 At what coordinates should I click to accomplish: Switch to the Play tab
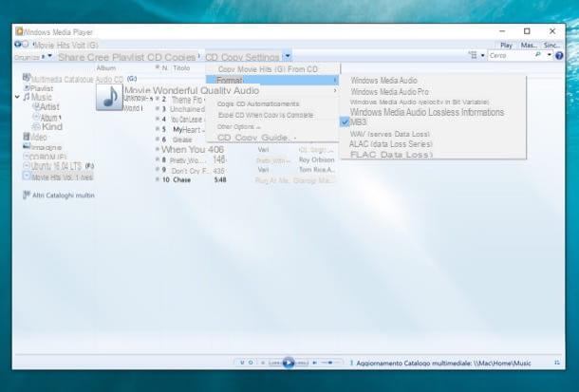click(x=506, y=45)
